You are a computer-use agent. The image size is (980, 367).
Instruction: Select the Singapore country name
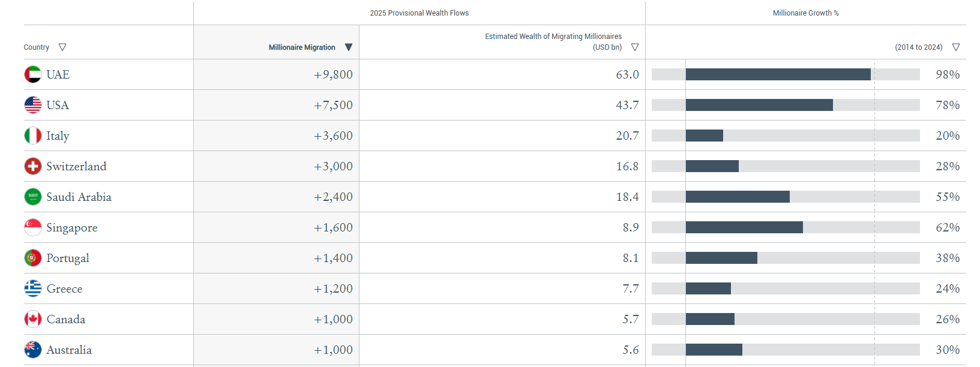(x=72, y=228)
